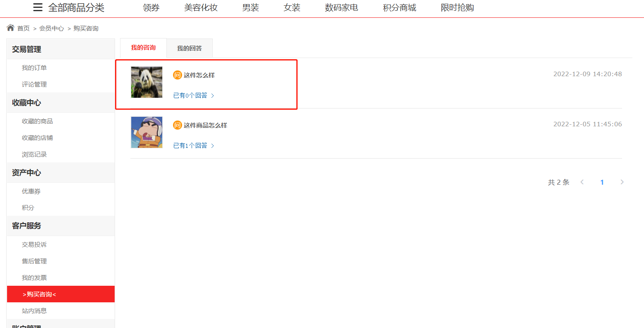
Task: Go to previous page with left arrow
Action: [582, 182]
